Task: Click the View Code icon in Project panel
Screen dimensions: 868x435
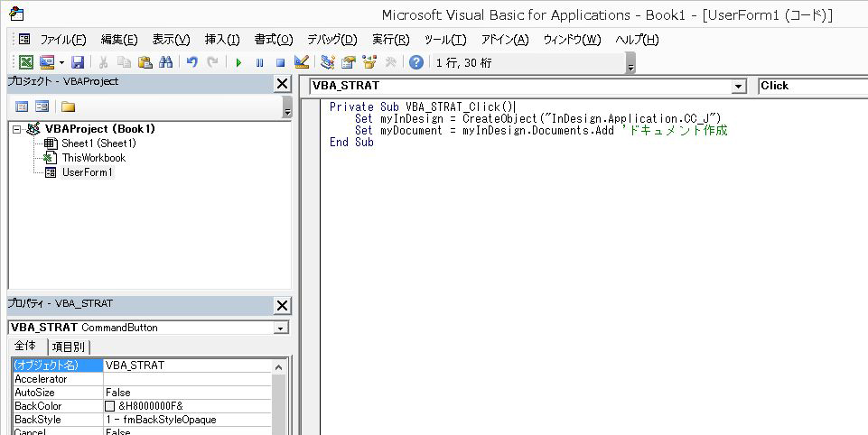Action: [x=22, y=106]
